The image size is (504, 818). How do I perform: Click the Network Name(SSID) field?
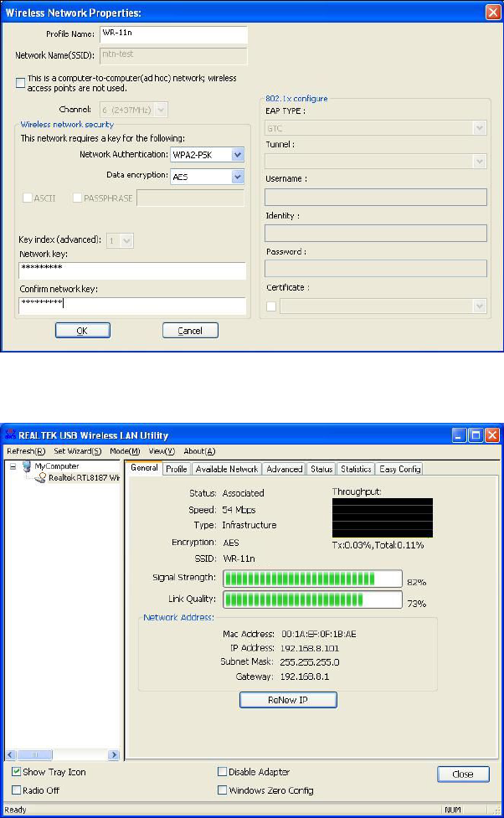tap(173, 56)
